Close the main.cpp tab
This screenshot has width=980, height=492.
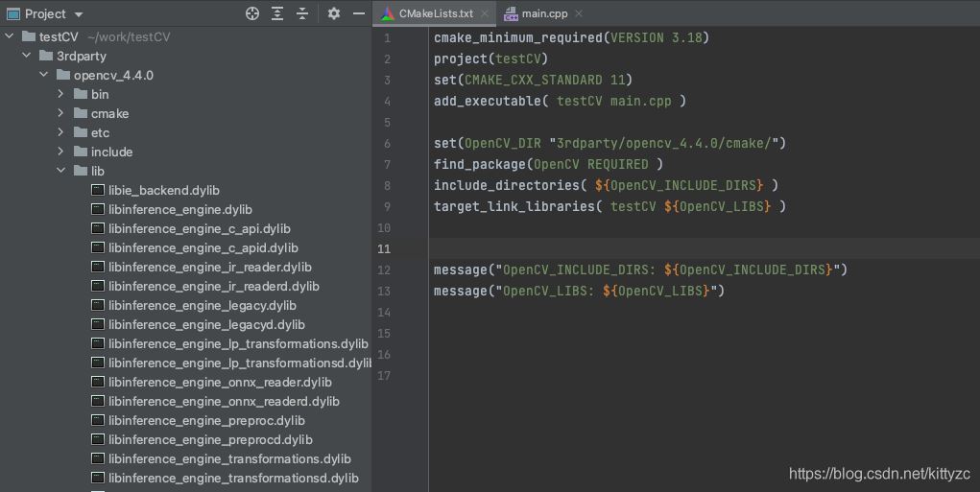pos(579,13)
